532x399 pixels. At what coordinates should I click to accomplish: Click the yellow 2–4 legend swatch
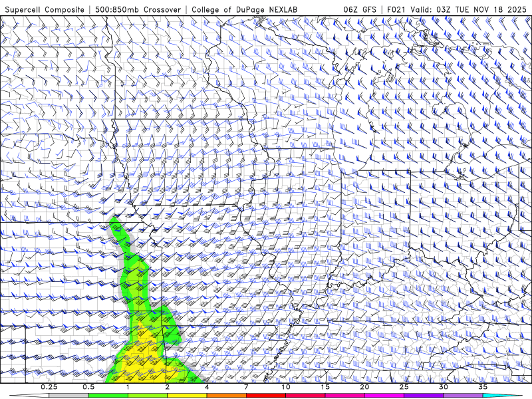pos(187,396)
